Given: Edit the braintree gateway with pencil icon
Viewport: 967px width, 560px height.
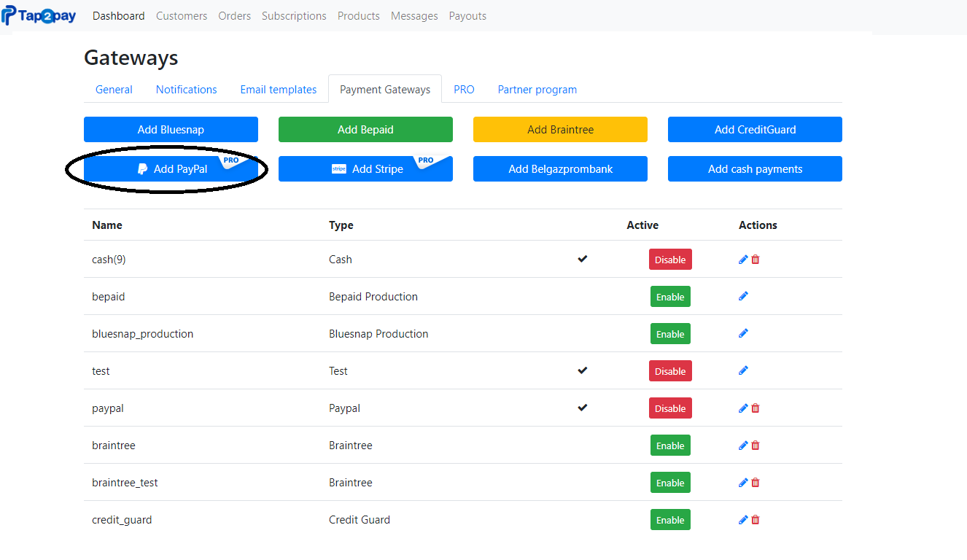Looking at the screenshot, I should point(743,446).
